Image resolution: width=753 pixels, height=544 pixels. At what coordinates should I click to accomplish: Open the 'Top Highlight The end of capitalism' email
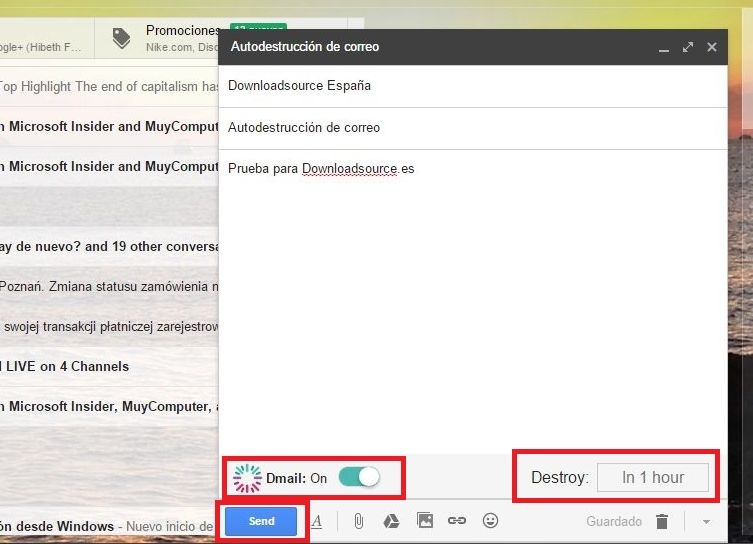109,87
